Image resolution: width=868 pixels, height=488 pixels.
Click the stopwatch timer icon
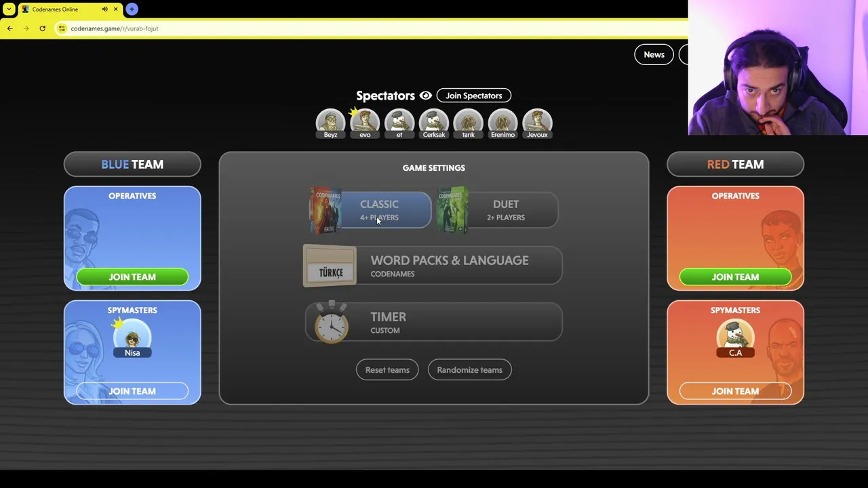coord(331,323)
